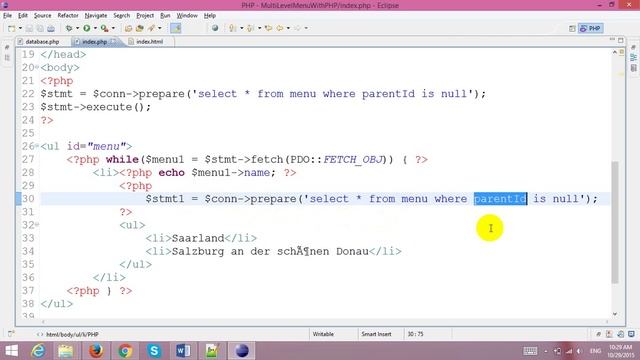The image size is (640, 360).
Task: Click the web browser globe icon
Action: 215,28
